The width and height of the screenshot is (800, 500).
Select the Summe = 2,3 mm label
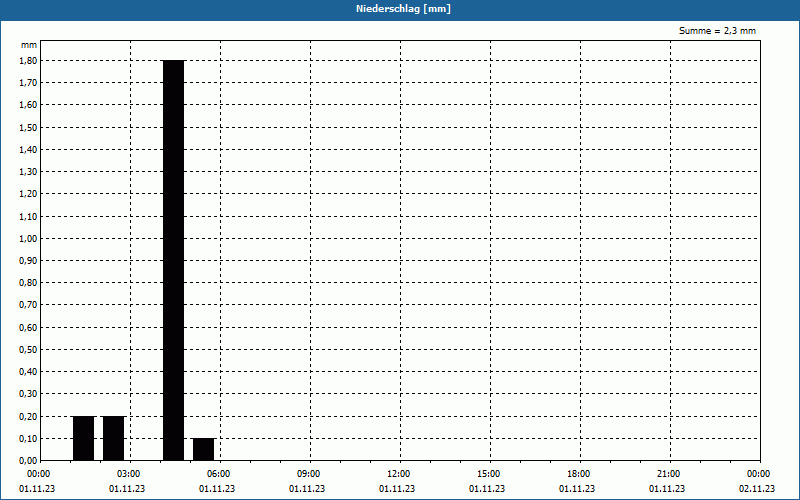[x=717, y=31]
